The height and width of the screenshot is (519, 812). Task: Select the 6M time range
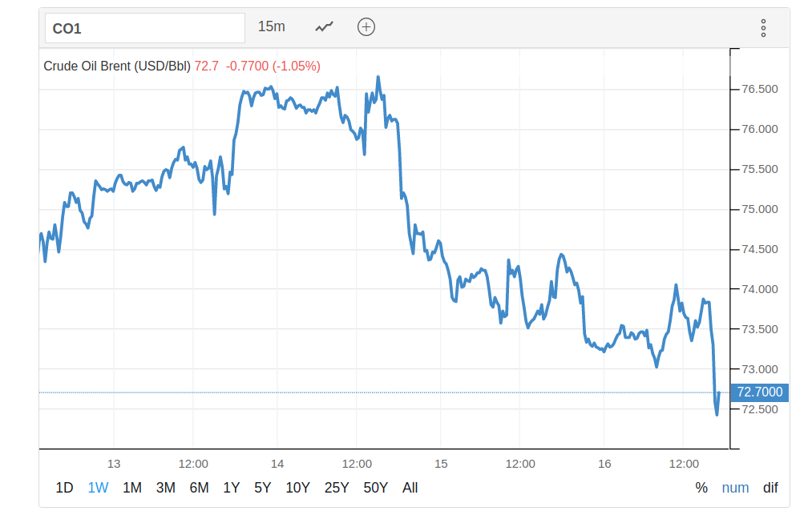pos(200,488)
